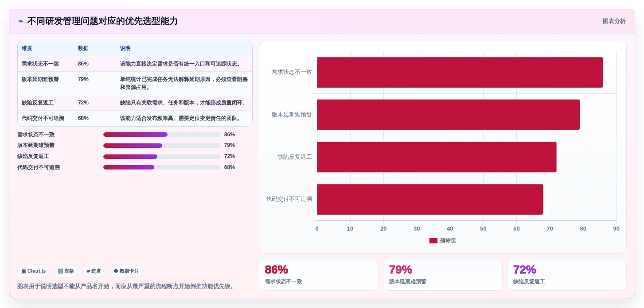Click the 缺陷反复返工 progress bar
Screen dimensions: 644x308
(162, 157)
